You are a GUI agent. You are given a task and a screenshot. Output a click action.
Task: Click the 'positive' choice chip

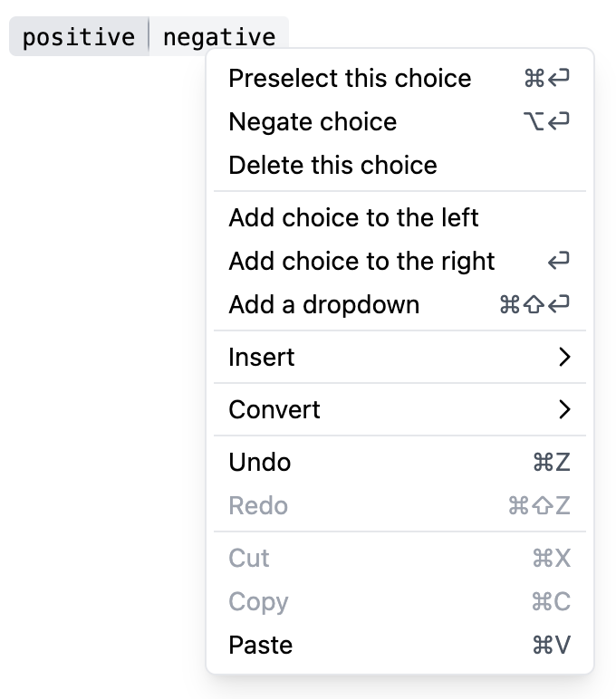pyautogui.click(x=78, y=37)
